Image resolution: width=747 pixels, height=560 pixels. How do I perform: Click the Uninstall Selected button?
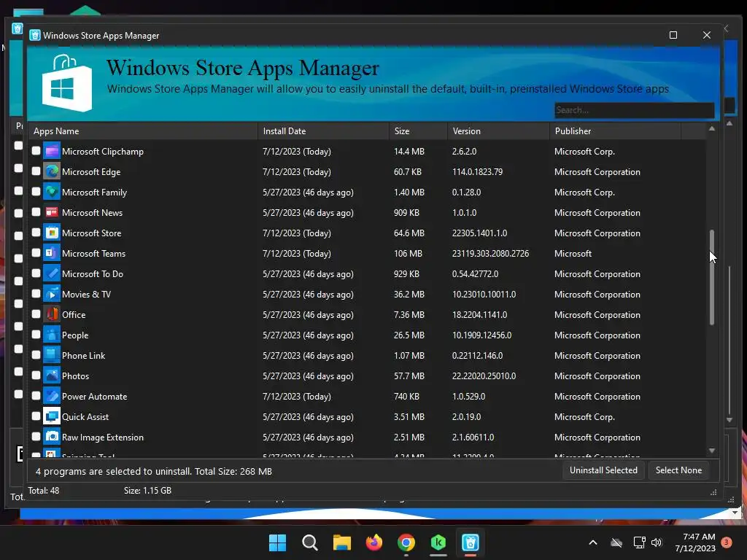pyautogui.click(x=603, y=470)
